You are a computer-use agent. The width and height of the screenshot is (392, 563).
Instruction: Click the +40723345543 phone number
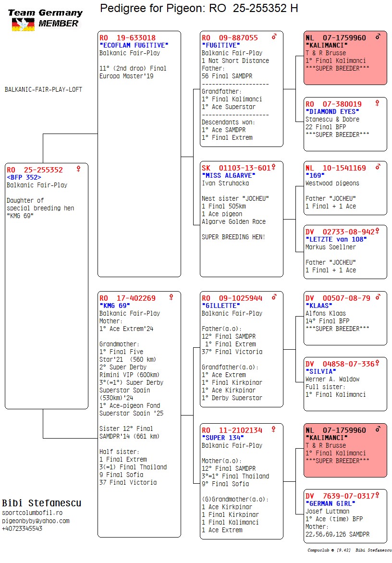[22, 528]
